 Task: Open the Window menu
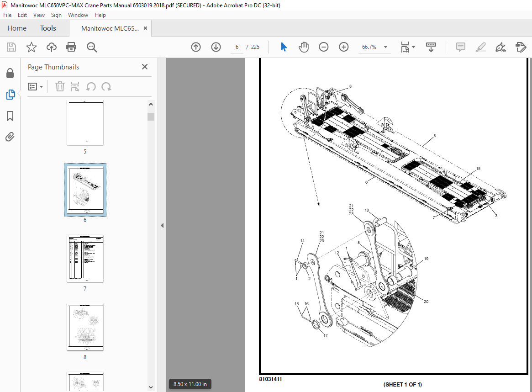coord(78,15)
